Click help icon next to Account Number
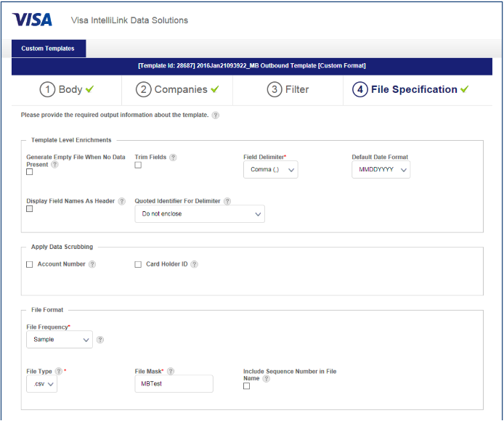 click(92, 264)
